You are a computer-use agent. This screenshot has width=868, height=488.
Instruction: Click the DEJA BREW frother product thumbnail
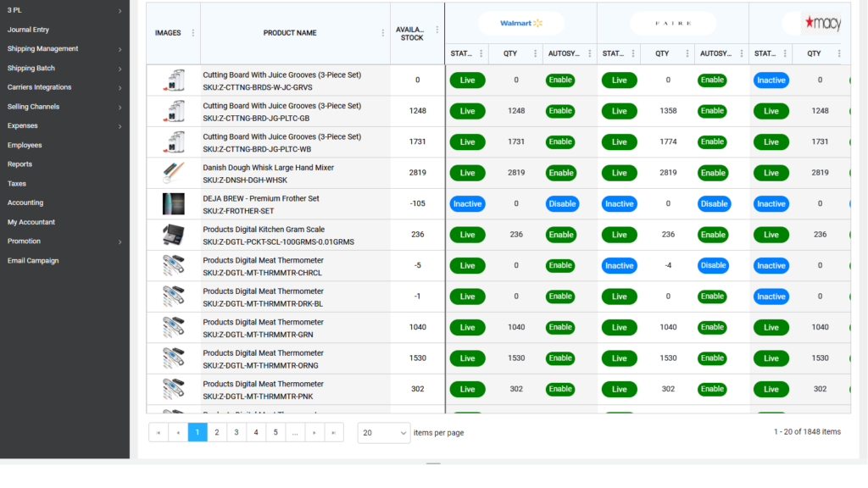(173, 203)
